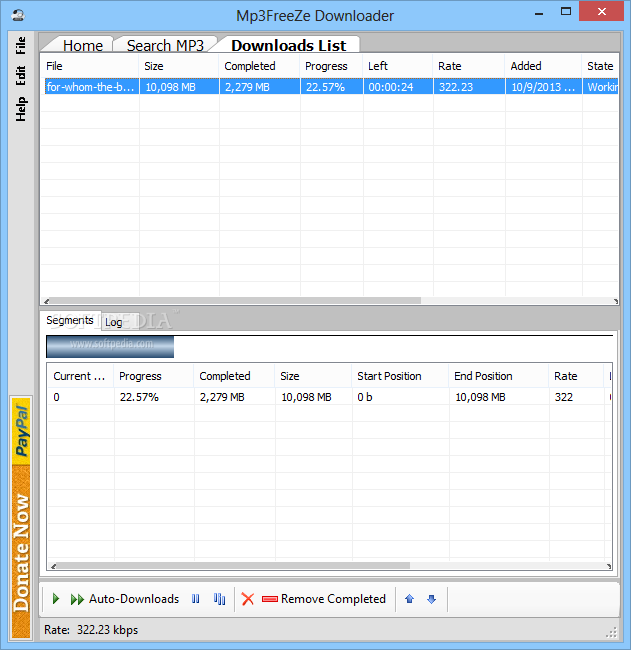Click the PayPal Donate Now banner

coord(21,517)
